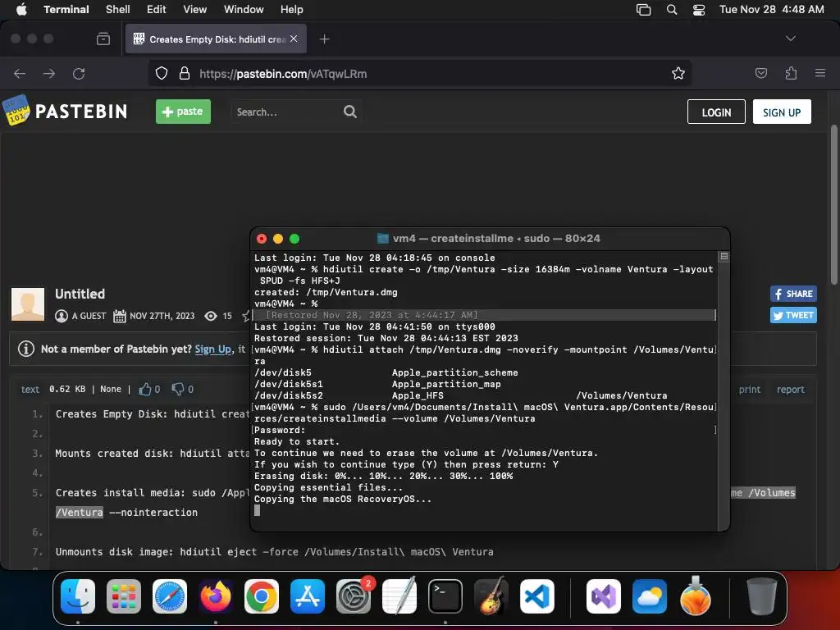Image resolution: width=840 pixels, height=630 pixels.
Task: Open Trash from the Dock
Action: pyautogui.click(x=761, y=596)
